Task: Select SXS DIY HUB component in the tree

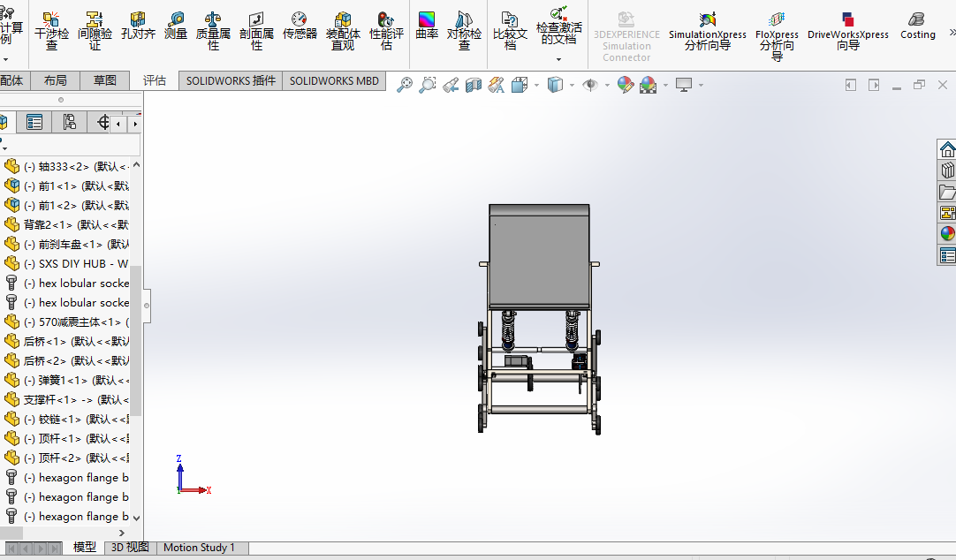Action: pyautogui.click(x=66, y=264)
